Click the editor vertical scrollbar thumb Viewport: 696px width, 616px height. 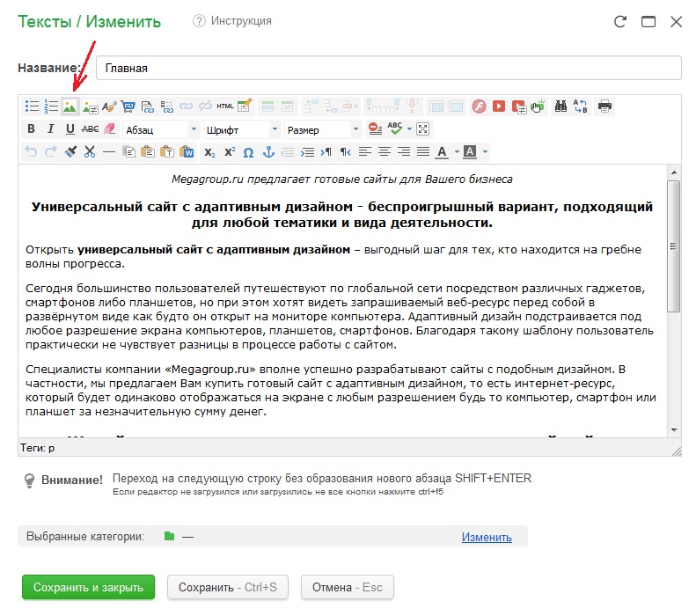pyautogui.click(x=674, y=246)
